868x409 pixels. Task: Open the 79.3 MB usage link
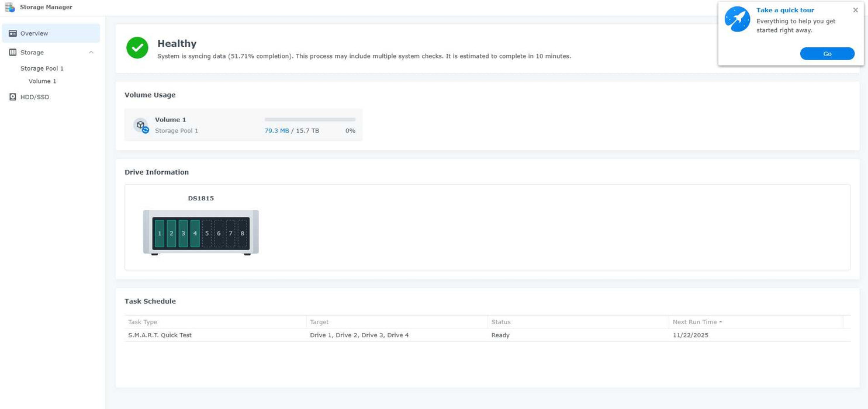[x=276, y=130]
